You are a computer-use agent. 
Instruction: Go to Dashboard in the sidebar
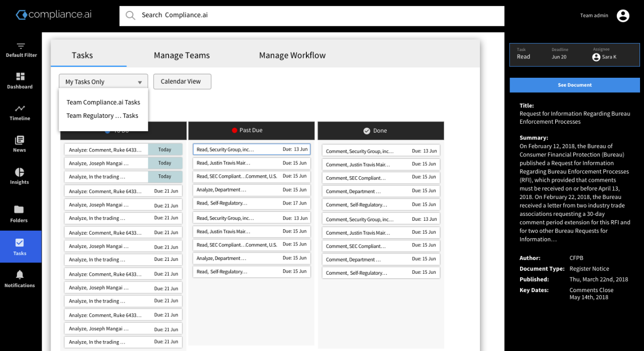tap(20, 81)
